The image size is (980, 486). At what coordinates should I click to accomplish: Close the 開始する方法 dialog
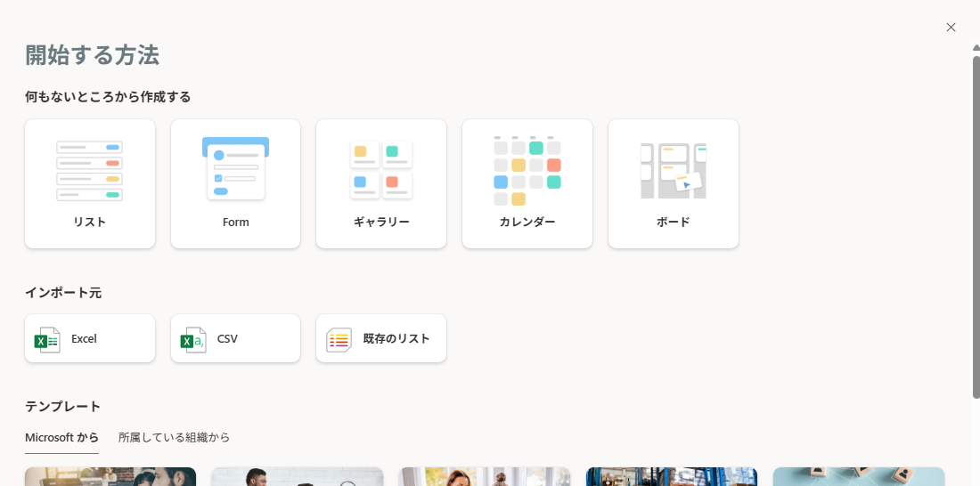point(951,27)
